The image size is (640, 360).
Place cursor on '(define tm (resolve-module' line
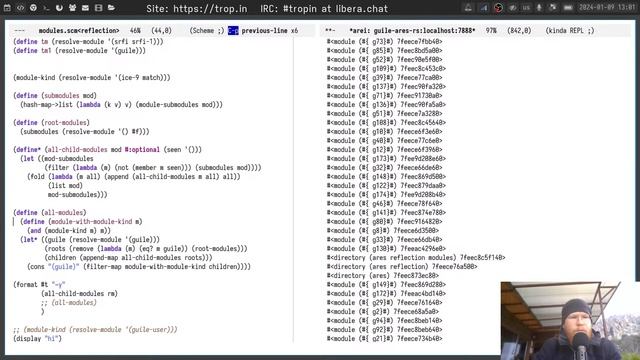[88, 42]
